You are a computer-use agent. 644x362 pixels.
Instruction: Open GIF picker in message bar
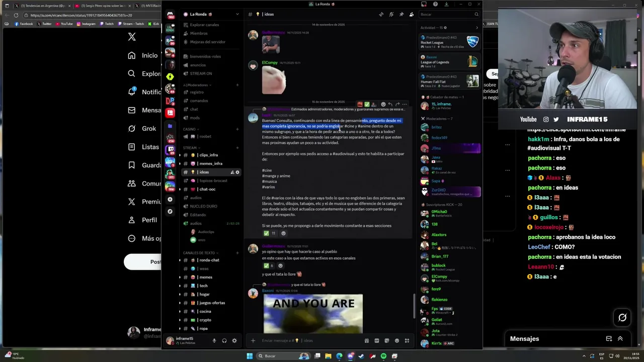(x=376, y=340)
